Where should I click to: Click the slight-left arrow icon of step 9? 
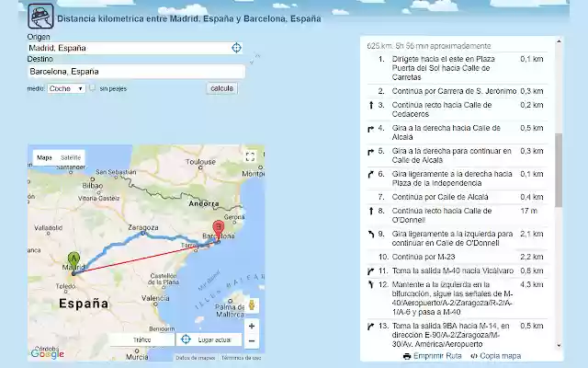click(x=371, y=235)
